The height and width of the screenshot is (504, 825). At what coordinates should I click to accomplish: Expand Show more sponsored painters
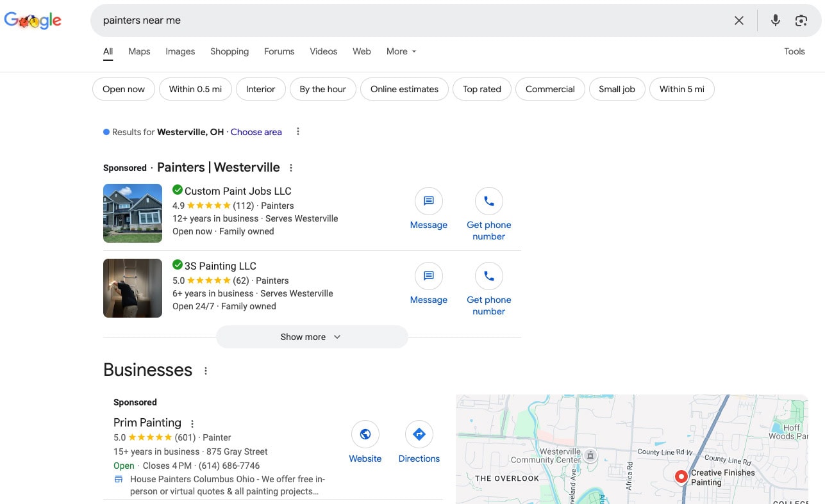tap(312, 336)
